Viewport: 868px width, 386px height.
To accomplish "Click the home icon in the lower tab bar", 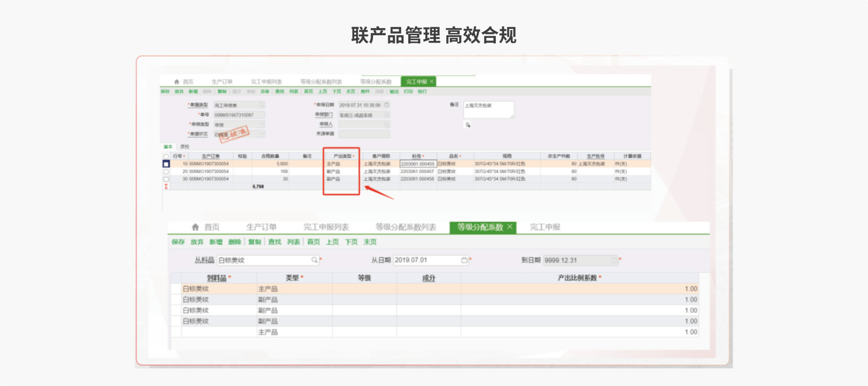I will point(195,227).
